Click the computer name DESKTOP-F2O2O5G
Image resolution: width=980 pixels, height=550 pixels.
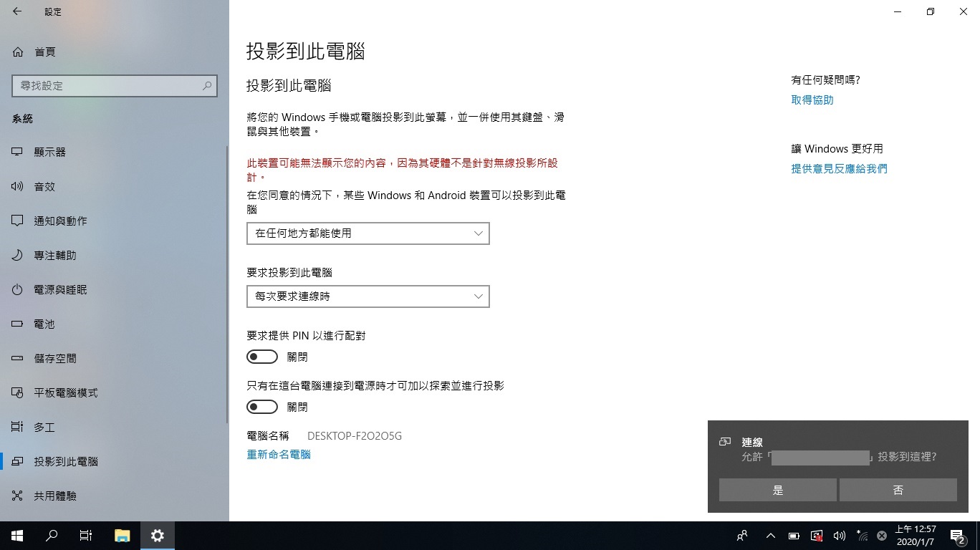[355, 435]
